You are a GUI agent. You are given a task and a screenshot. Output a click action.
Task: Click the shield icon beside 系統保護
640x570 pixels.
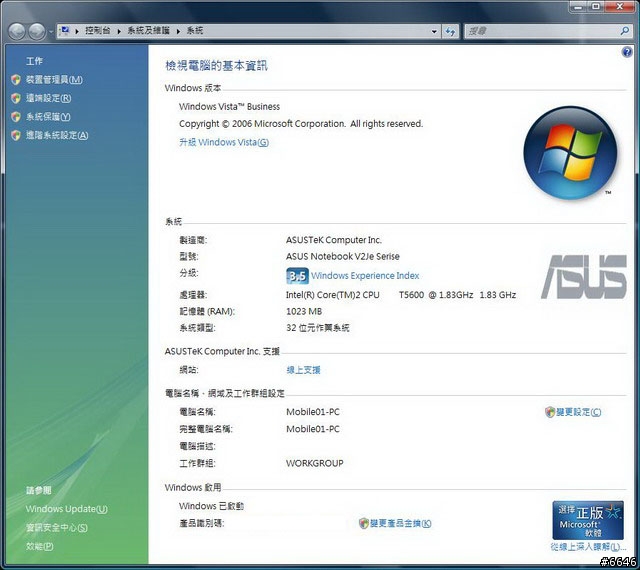point(16,117)
